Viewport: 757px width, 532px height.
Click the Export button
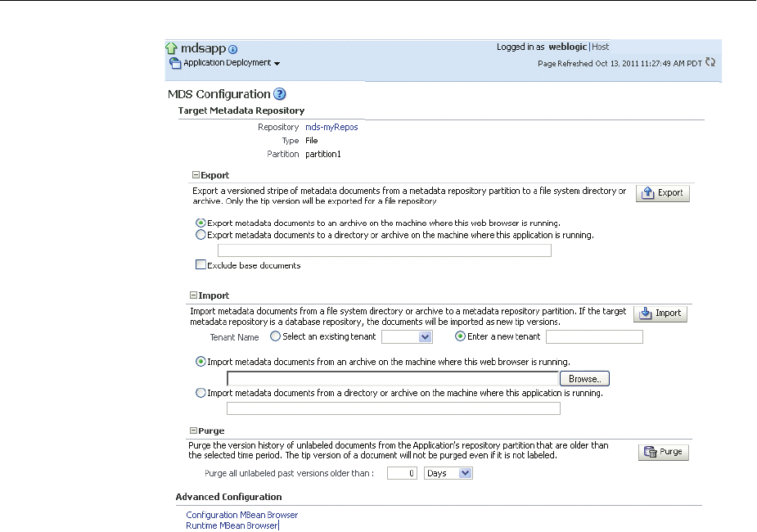coord(662,192)
